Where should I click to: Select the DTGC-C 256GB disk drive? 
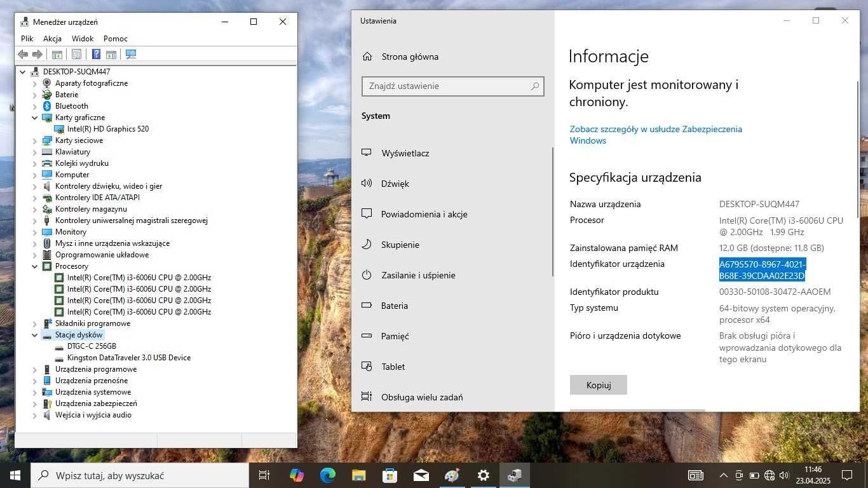click(x=92, y=346)
